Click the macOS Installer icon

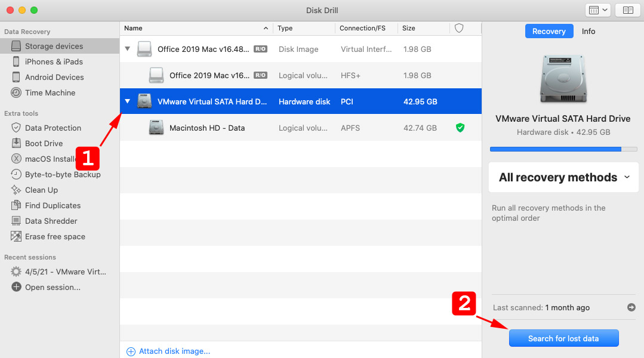(16, 159)
